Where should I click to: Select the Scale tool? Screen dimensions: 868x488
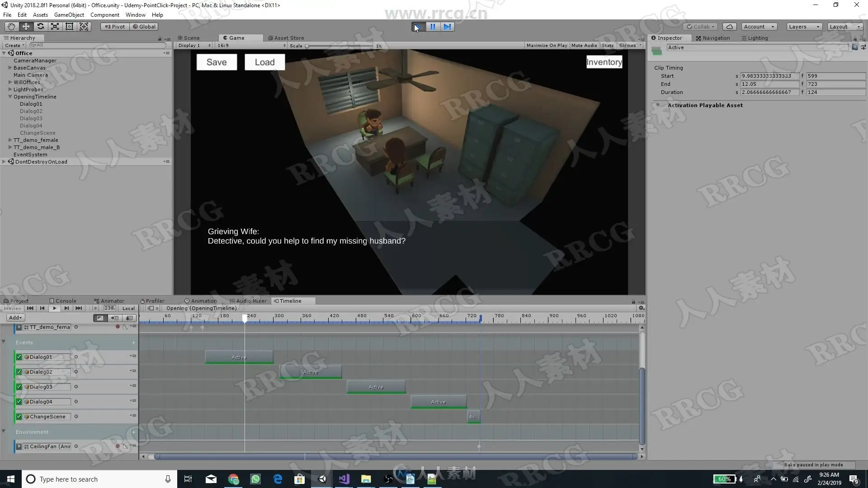coord(55,27)
